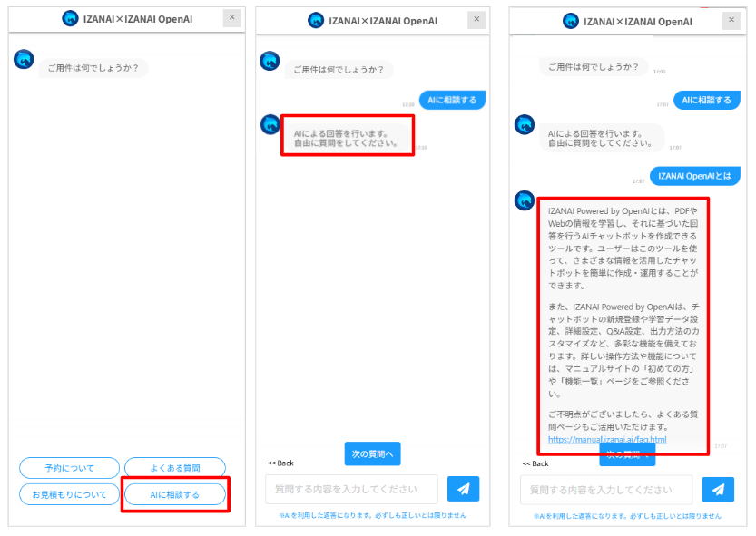Click the IZANAI OpenAIとは message bubble
Image resolution: width=756 pixels, height=536 pixels.
point(694,176)
